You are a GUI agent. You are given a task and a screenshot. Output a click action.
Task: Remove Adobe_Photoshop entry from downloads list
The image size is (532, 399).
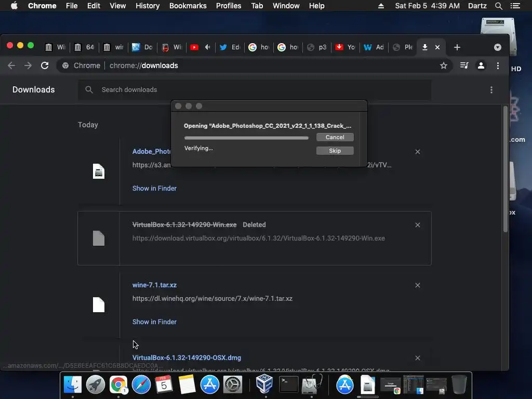(418, 152)
